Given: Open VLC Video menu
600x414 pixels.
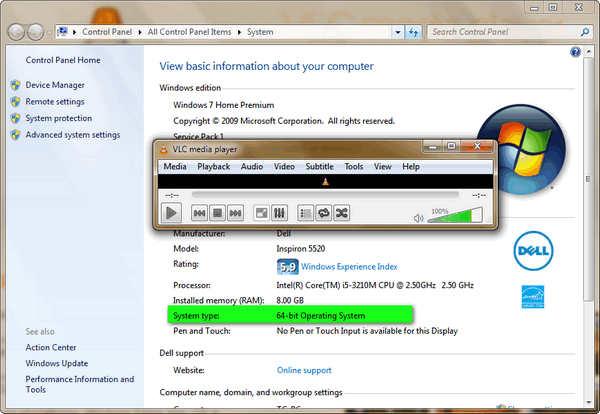Looking at the screenshot, I should point(284,166).
